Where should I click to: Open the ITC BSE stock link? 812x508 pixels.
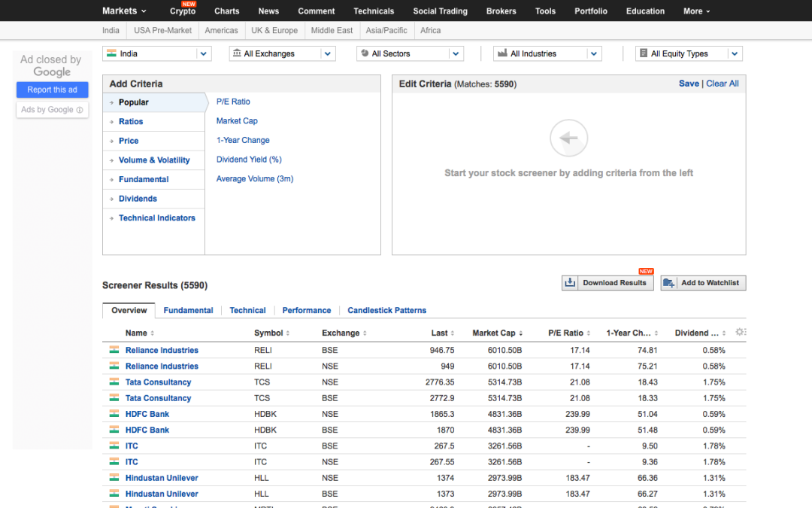pyautogui.click(x=132, y=446)
